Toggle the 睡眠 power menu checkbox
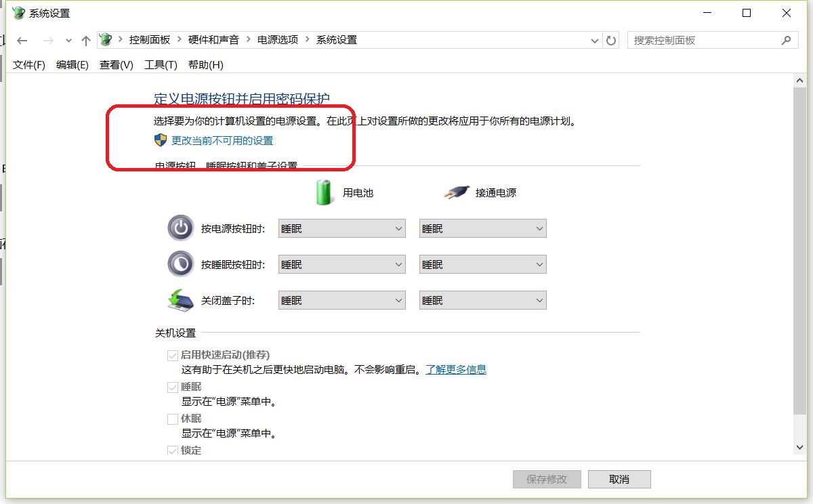This screenshot has height=504, width=813. coord(173,387)
